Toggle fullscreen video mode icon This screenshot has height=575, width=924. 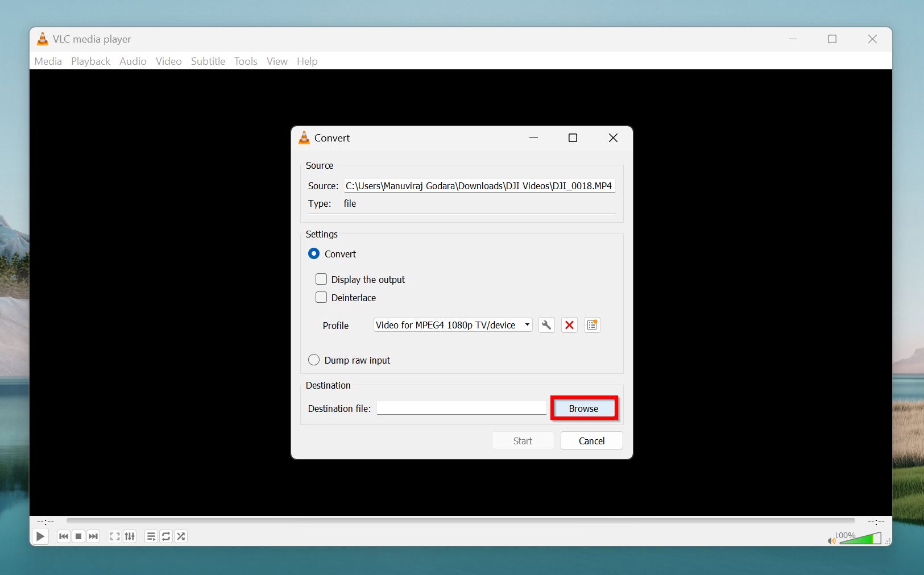[115, 536]
